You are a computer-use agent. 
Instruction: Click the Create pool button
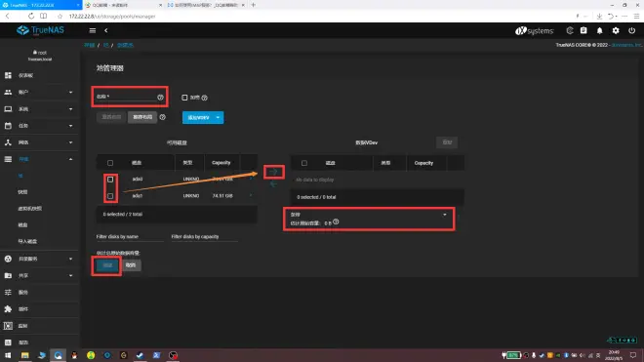[x=107, y=265]
